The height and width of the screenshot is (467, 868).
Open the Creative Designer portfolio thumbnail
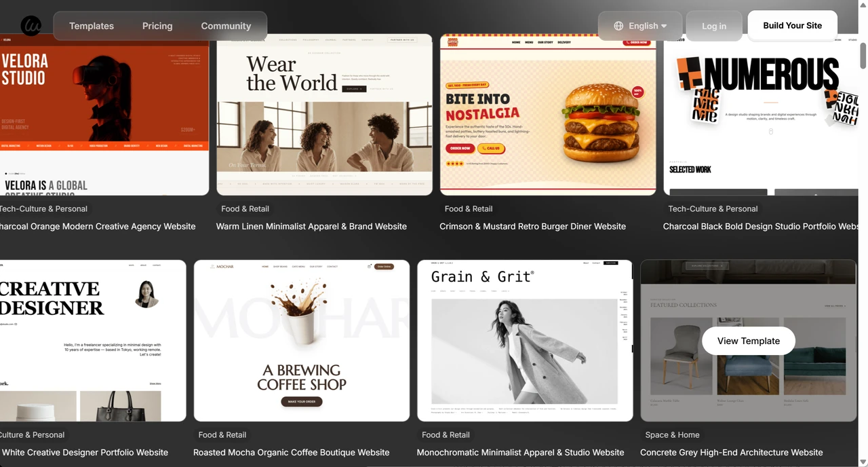point(93,341)
